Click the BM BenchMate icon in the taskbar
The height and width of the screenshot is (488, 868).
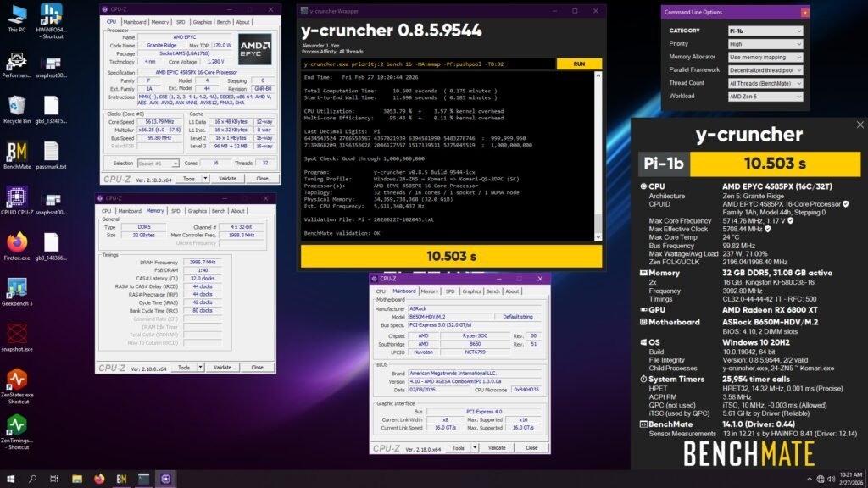point(120,479)
